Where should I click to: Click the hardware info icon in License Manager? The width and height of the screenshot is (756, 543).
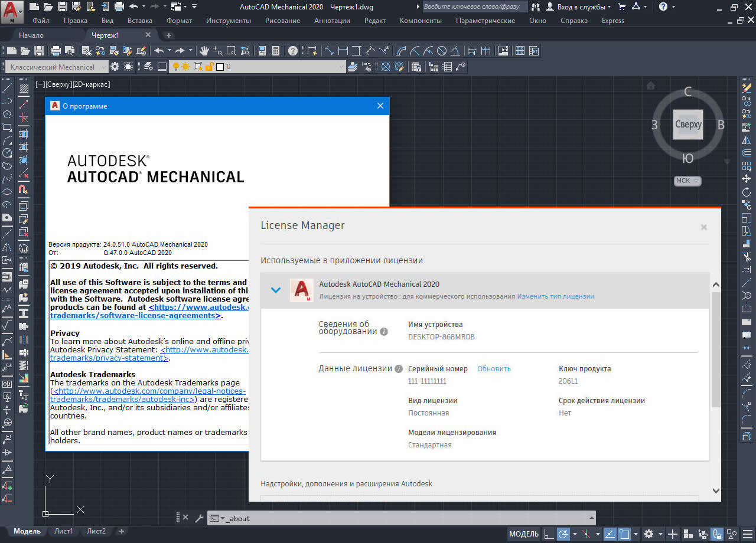coord(384,332)
